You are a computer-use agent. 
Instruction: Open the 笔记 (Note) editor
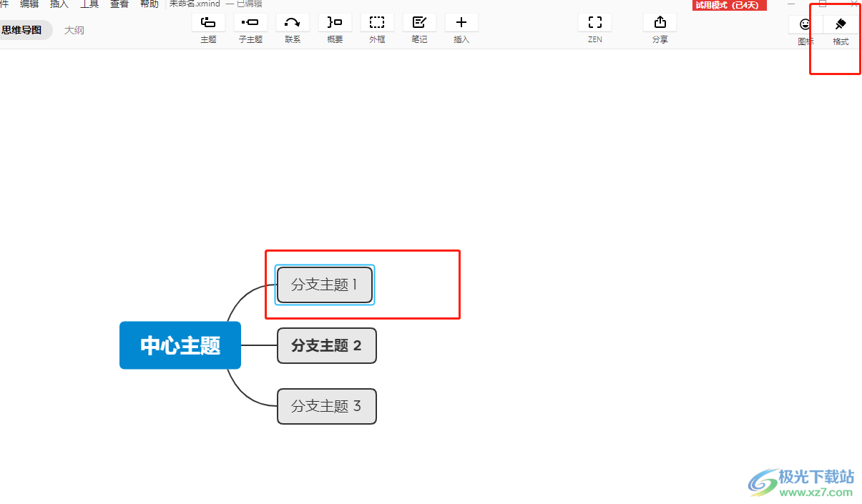point(419,23)
